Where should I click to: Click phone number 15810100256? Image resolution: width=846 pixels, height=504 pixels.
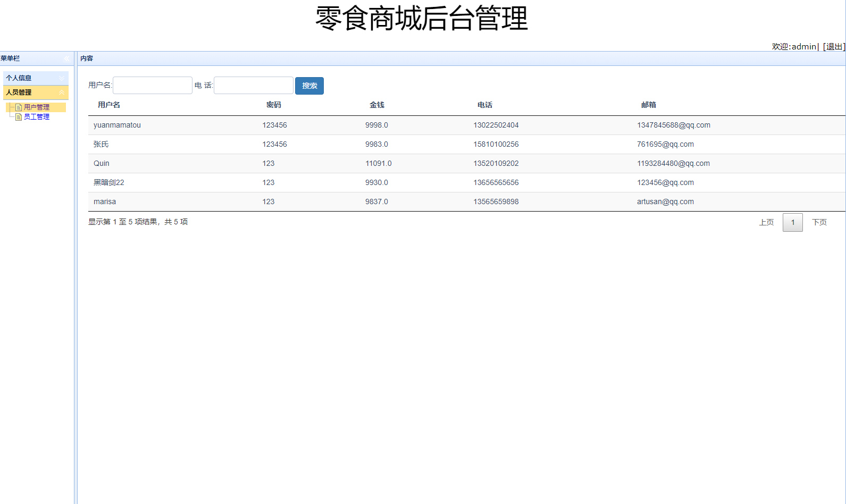click(496, 145)
